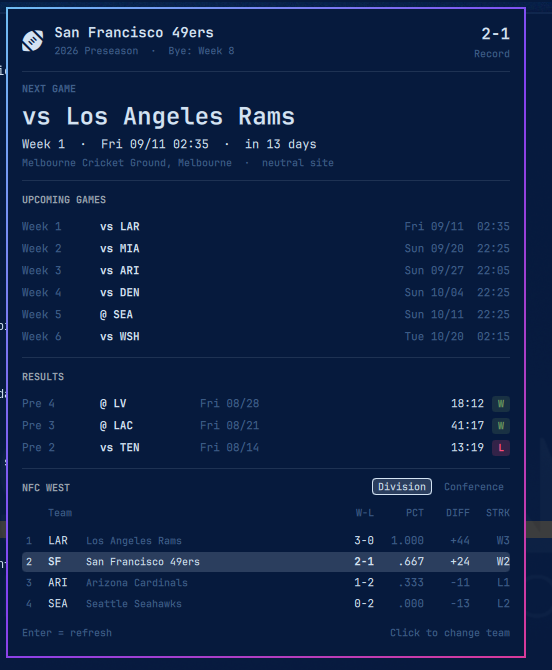552x670 pixels.
Task: Click the NFC WEST section label
Action: (x=46, y=488)
